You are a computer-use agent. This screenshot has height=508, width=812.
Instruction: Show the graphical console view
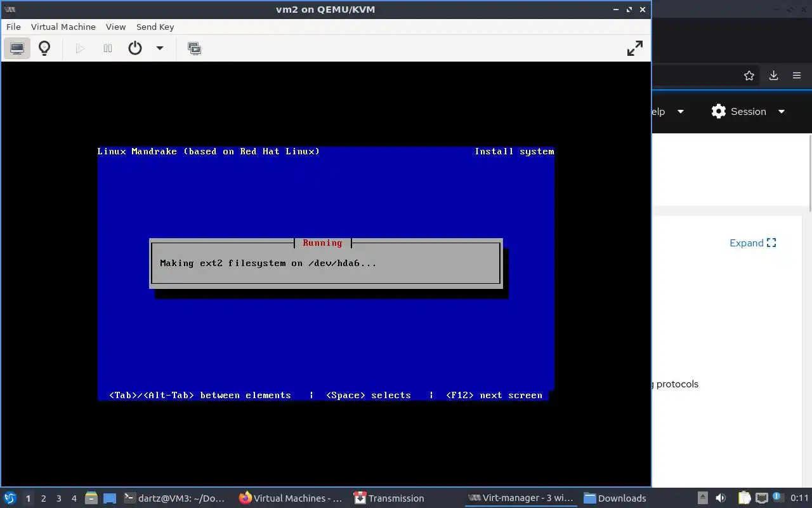[x=17, y=48]
